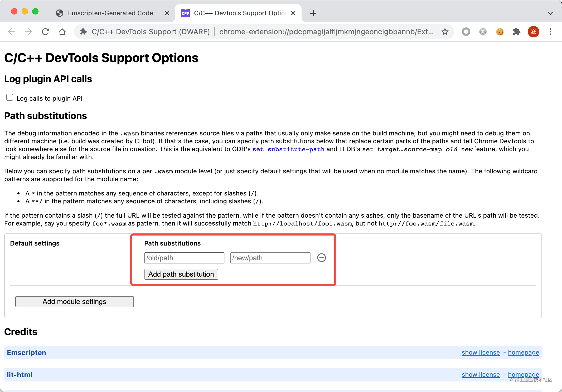Screen dimensions: 562x392
Task: Click Add module settings button
Action: (x=75, y=302)
